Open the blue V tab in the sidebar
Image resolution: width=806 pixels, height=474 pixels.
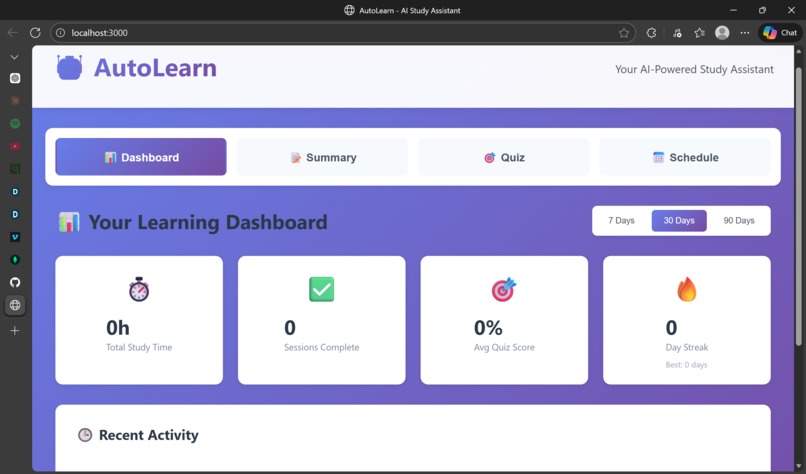[15, 237]
